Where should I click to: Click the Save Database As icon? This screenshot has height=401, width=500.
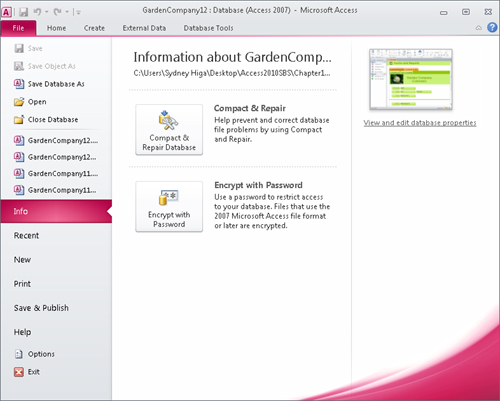pos(19,84)
